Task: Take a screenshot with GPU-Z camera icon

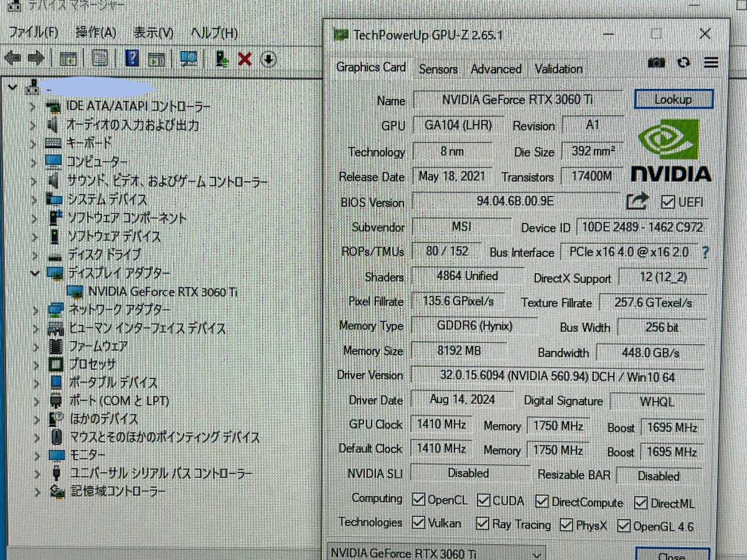Action: (x=656, y=62)
